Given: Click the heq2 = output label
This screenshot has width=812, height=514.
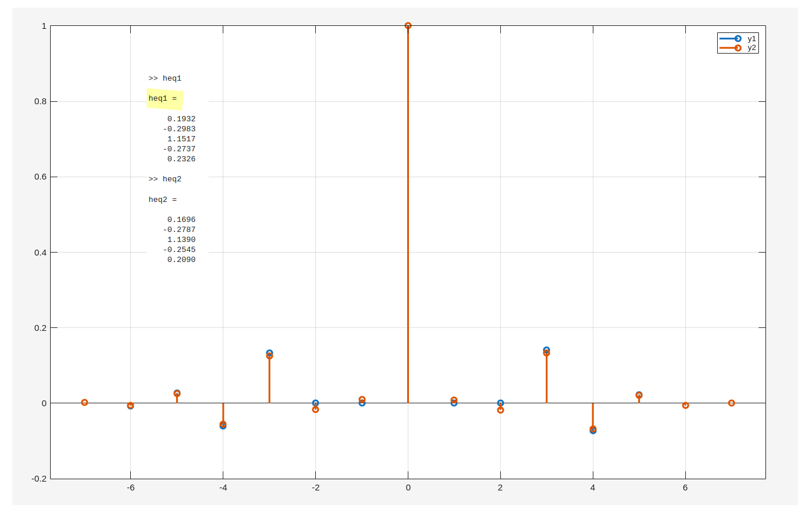Looking at the screenshot, I should 163,200.
